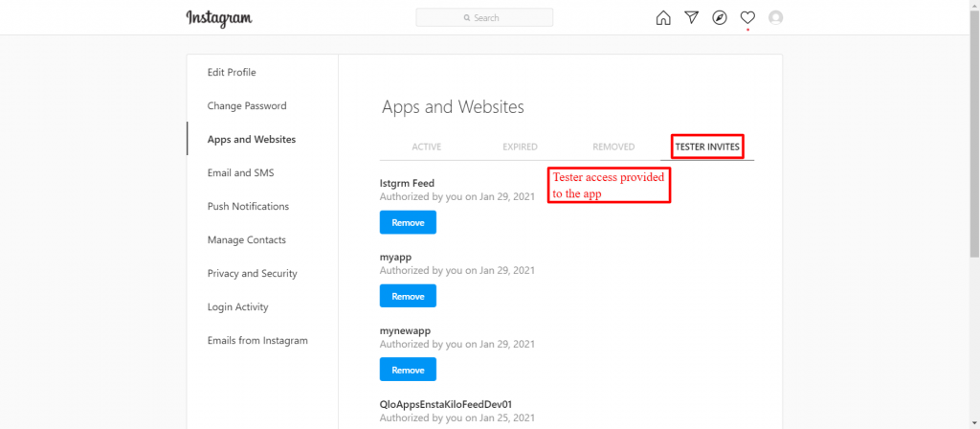
Task: Remove the Istgrm Feed app
Action: pos(408,222)
